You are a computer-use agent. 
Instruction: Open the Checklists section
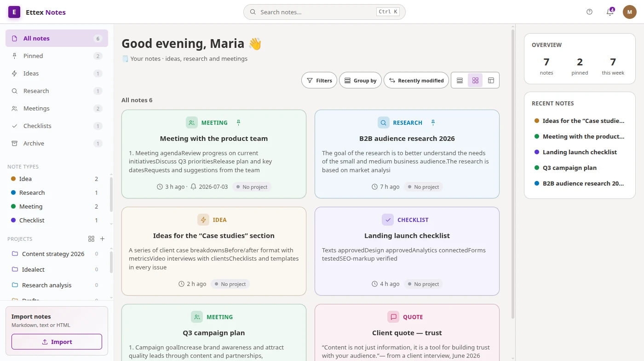pos(57,126)
